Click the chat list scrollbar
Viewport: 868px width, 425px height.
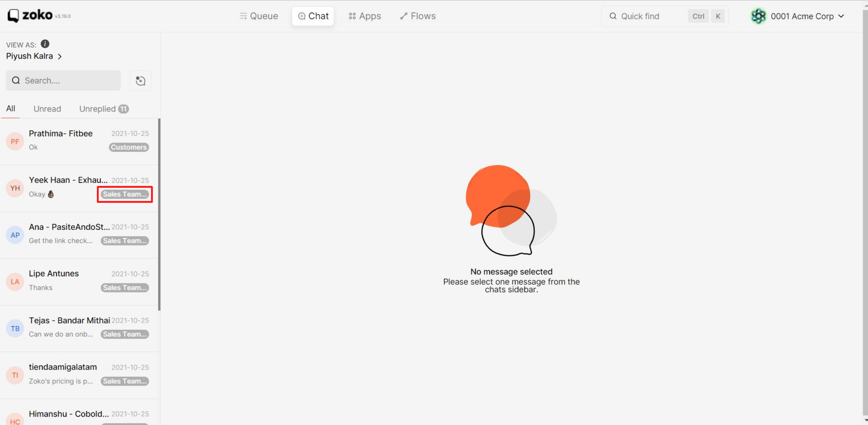click(159, 214)
